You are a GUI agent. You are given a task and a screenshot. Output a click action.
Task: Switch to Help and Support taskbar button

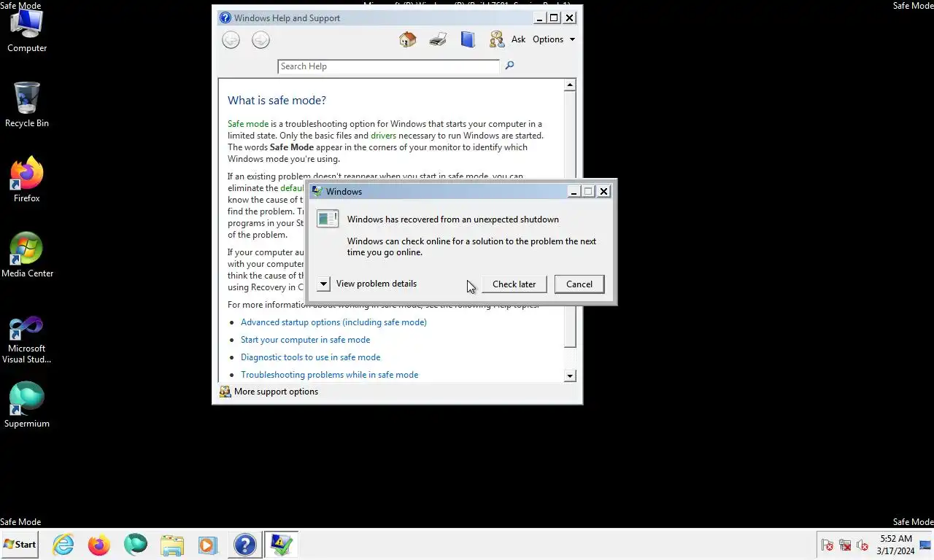[x=244, y=545]
